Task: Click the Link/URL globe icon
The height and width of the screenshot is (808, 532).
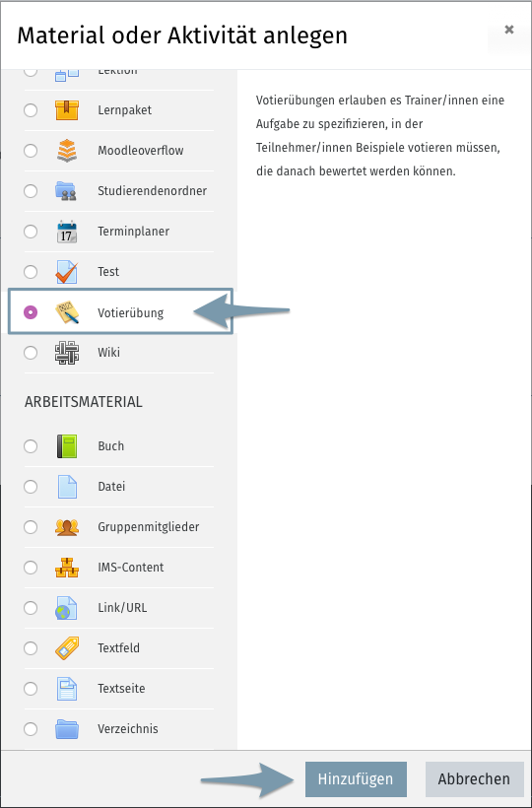Action: (x=66, y=608)
